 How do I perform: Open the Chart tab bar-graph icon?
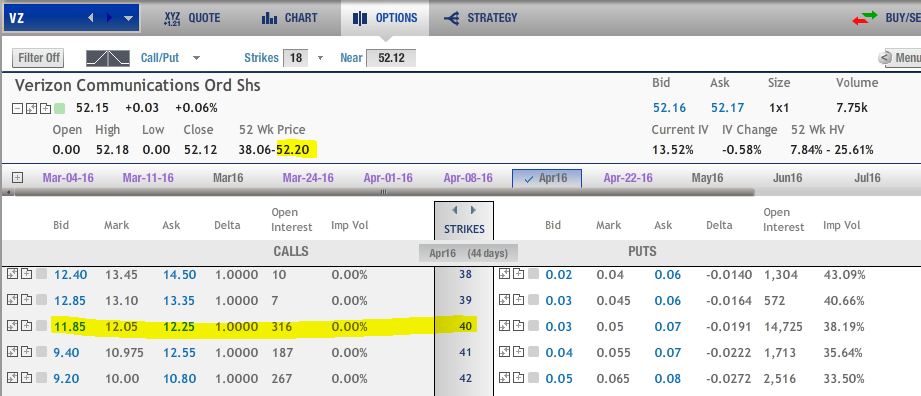[x=270, y=18]
